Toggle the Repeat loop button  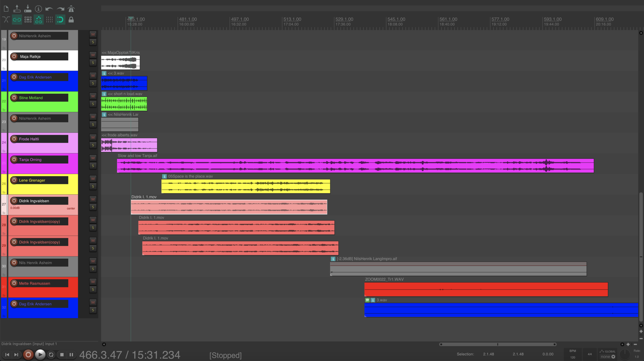[51, 355]
